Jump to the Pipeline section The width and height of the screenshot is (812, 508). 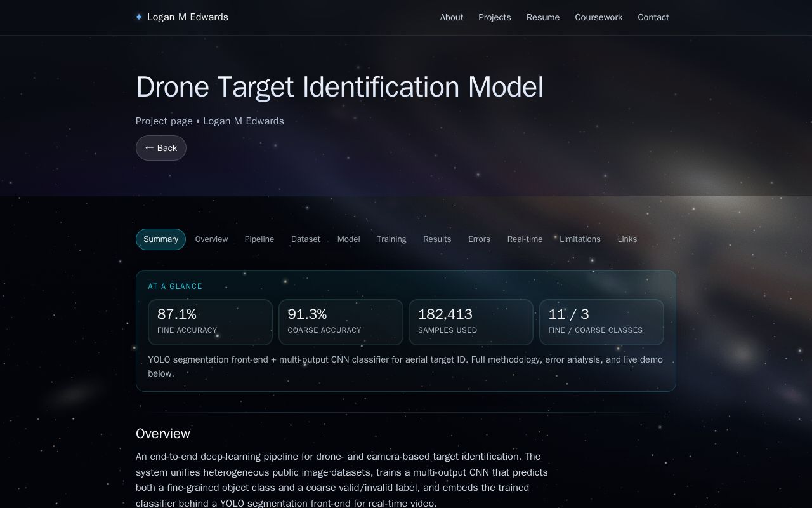tap(259, 239)
